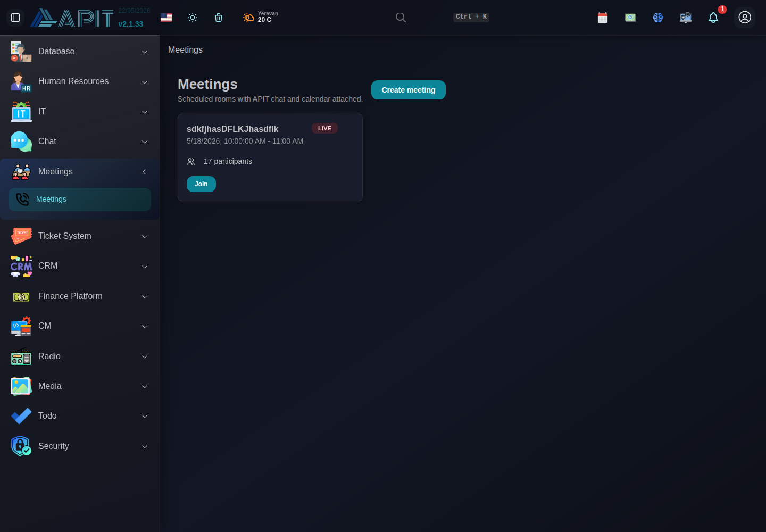
Task: Expand the Chat chevron
Action: (145, 142)
